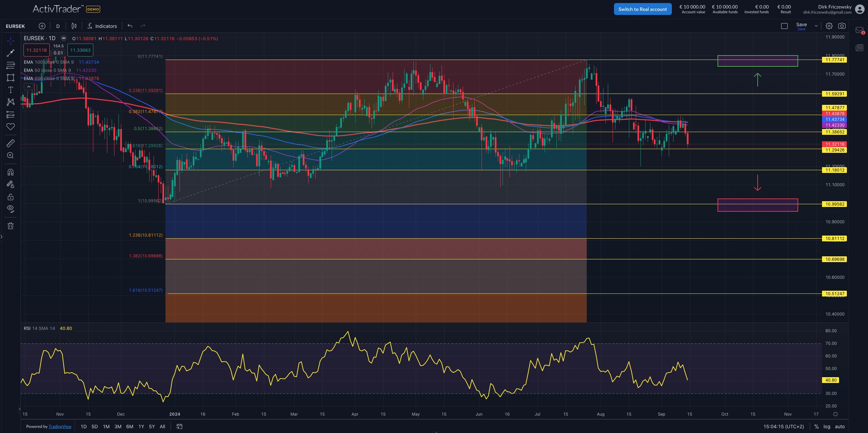Toggle lock all drawing tools
The width and height of the screenshot is (868, 433).
(x=11, y=197)
